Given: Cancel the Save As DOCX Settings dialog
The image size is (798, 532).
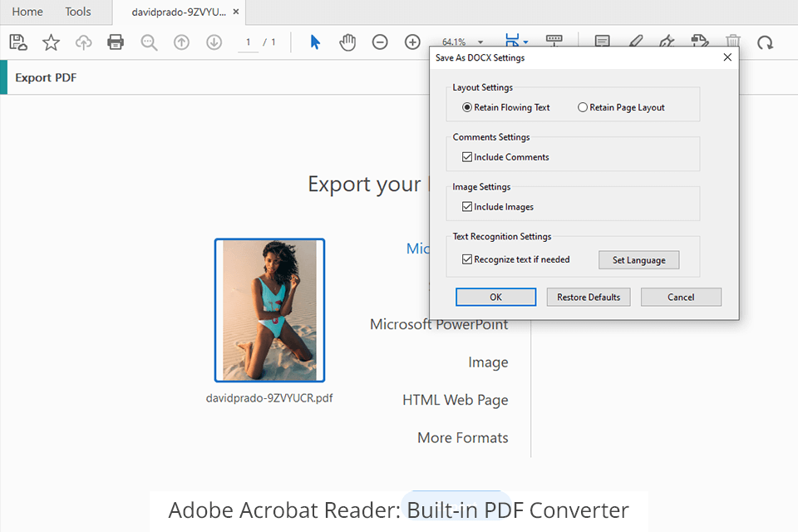Looking at the screenshot, I should (681, 298).
